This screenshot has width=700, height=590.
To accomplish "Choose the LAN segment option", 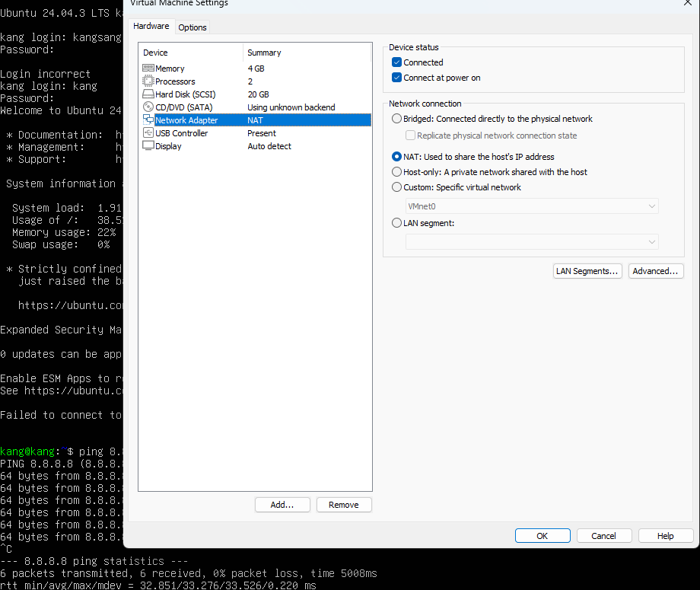I will coord(396,222).
